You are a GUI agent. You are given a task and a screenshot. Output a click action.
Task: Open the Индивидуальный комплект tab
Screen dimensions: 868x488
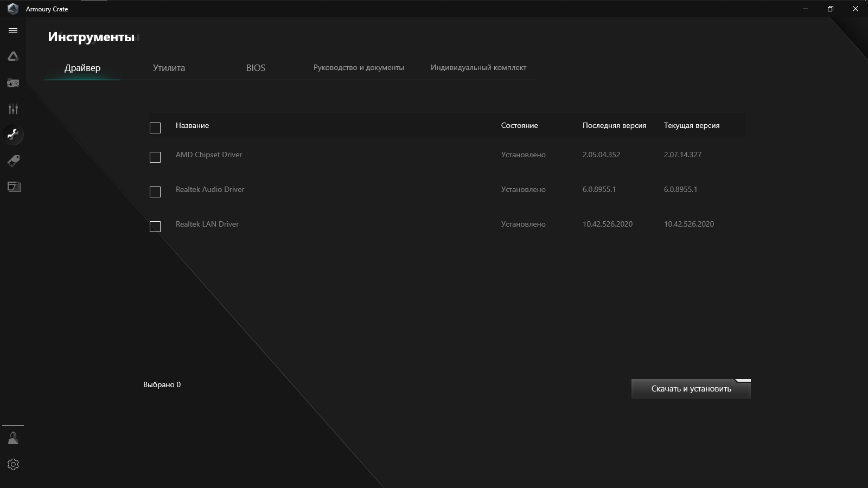pyautogui.click(x=478, y=68)
